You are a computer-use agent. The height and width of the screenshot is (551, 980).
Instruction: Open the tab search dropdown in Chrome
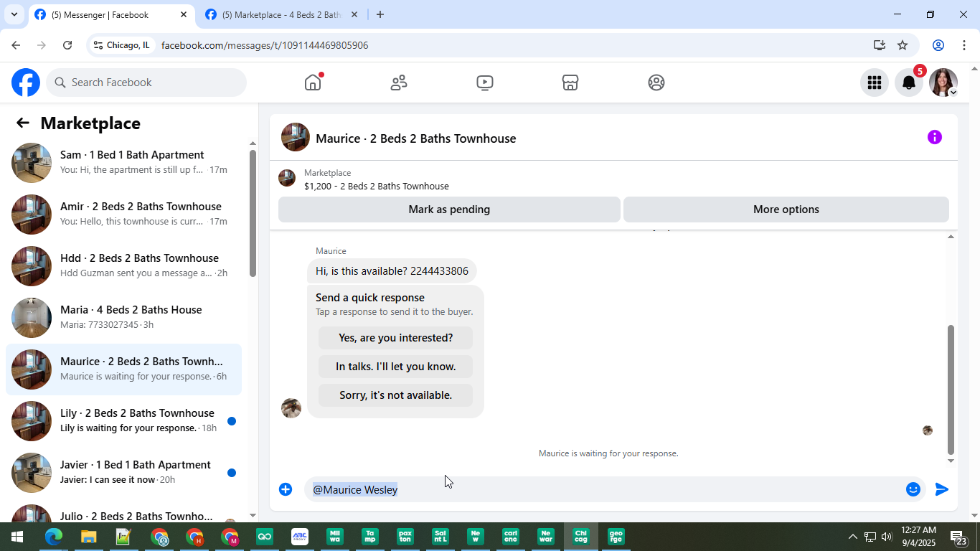point(14,14)
